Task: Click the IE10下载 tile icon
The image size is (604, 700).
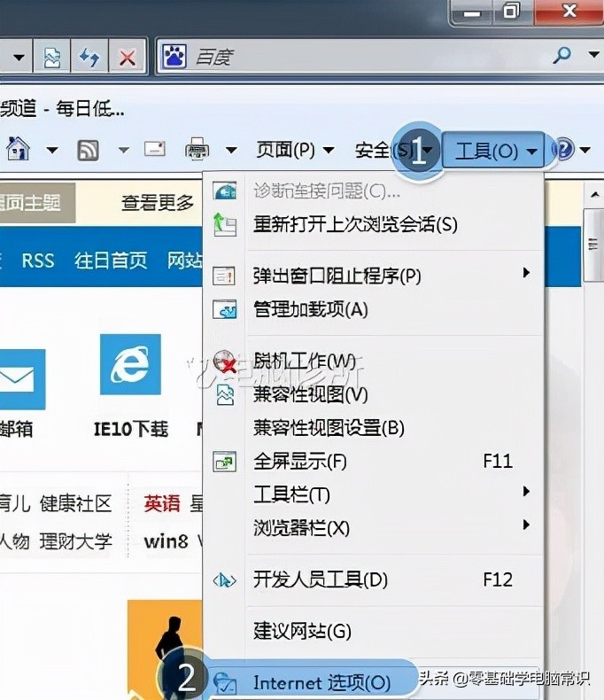Action: pyautogui.click(x=130, y=364)
